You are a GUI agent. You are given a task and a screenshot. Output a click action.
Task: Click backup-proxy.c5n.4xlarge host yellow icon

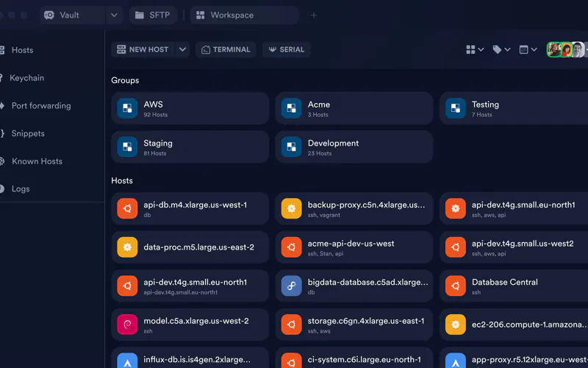coord(291,208)
